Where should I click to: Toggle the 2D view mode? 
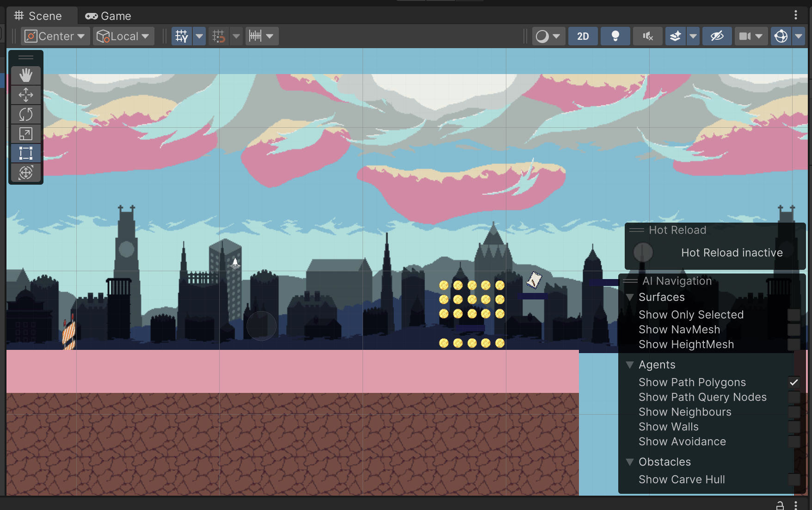point(583,36)
